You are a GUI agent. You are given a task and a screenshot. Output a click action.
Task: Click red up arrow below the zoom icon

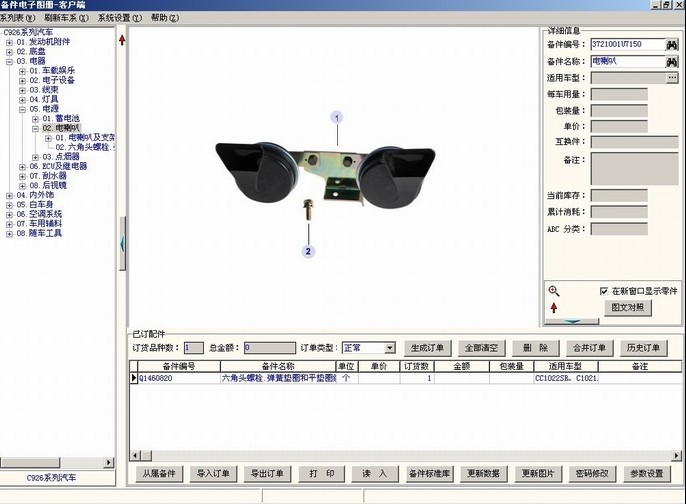554,308
